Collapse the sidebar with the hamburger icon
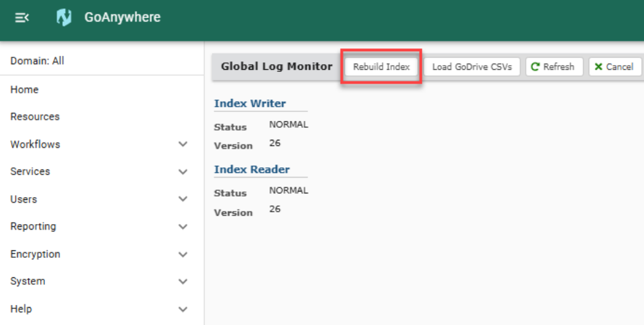This screenshot has height=325, width=644. point(22,18)
